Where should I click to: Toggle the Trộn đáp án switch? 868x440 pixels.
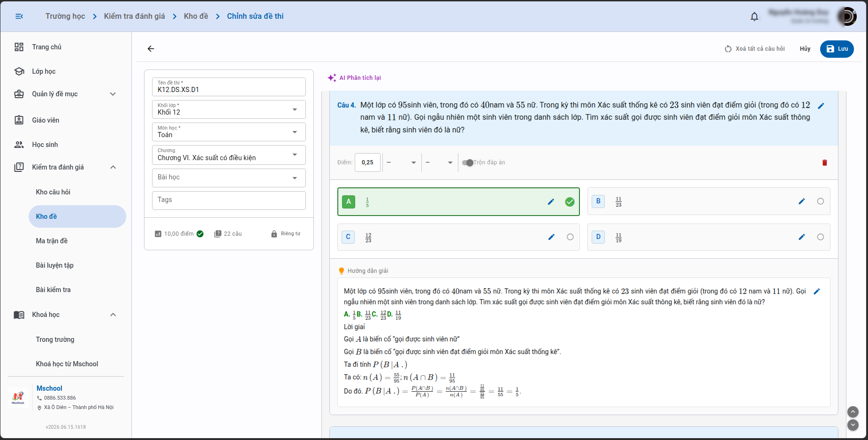[x=467, y=162]
